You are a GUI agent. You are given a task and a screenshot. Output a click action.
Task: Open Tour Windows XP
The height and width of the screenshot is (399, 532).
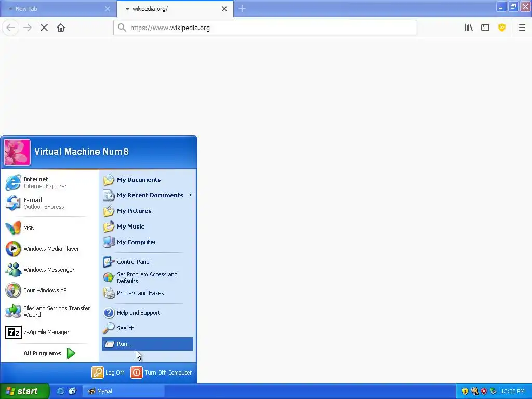[50, 290]
